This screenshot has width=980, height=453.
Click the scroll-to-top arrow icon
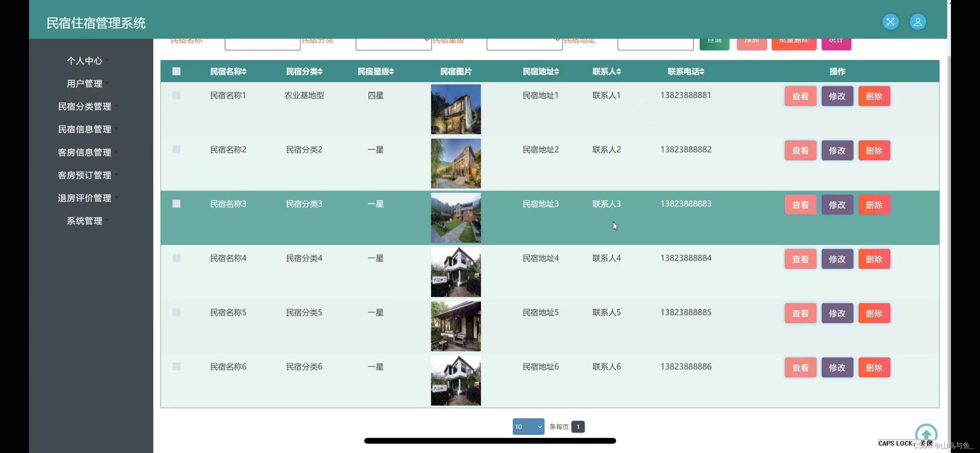(x=926, y=434)
